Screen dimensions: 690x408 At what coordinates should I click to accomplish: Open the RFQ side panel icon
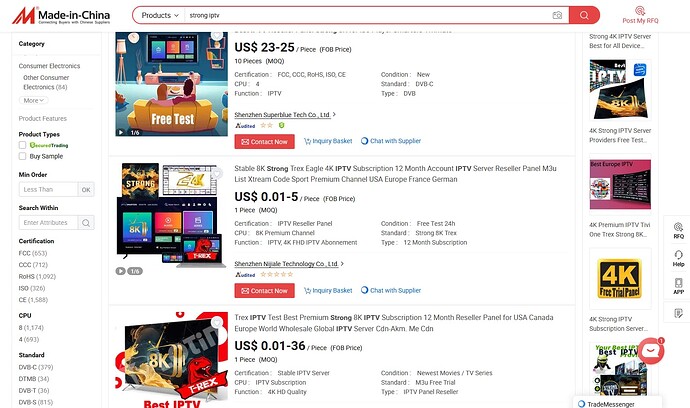click(x=678, y=230)
